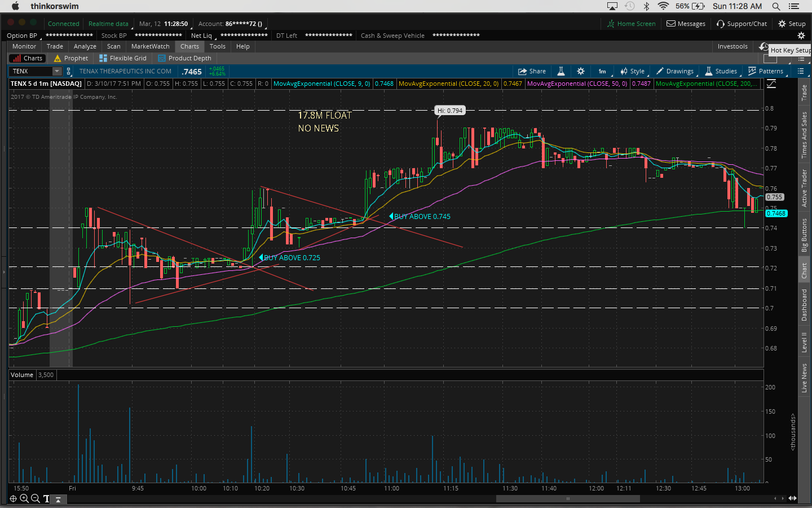This screenshot has height=508, width=812.
Task: Open the thinkScript flask icon
Action: pos(561,71)
